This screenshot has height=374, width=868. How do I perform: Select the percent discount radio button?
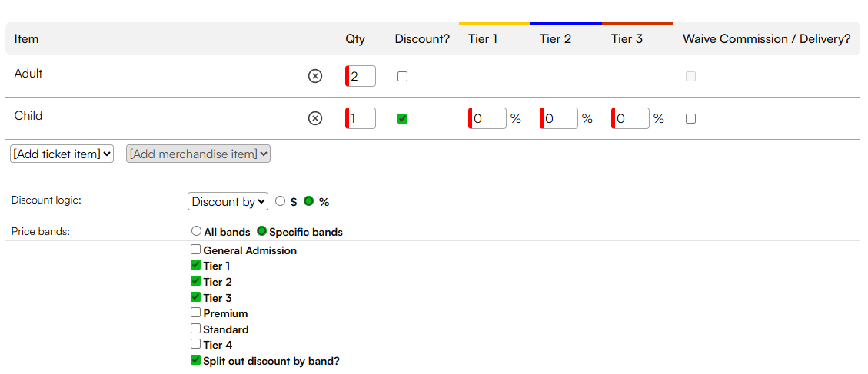309,201
